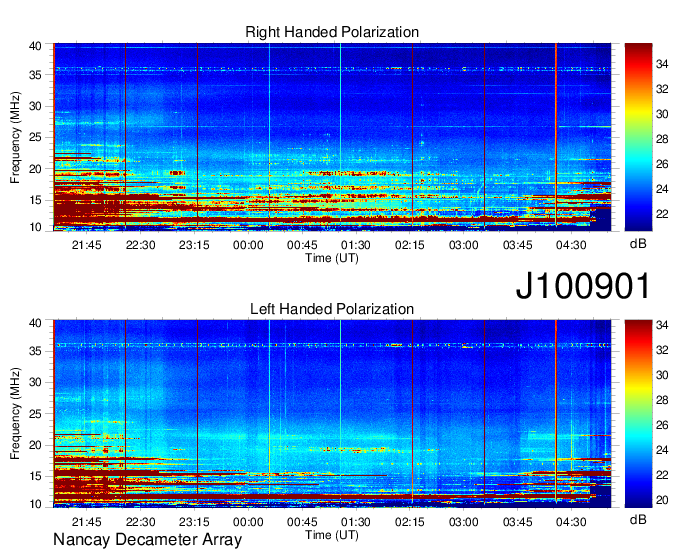
Task: Click 22:30 tick label on bottom plot
Action: [x=141, y=522]
